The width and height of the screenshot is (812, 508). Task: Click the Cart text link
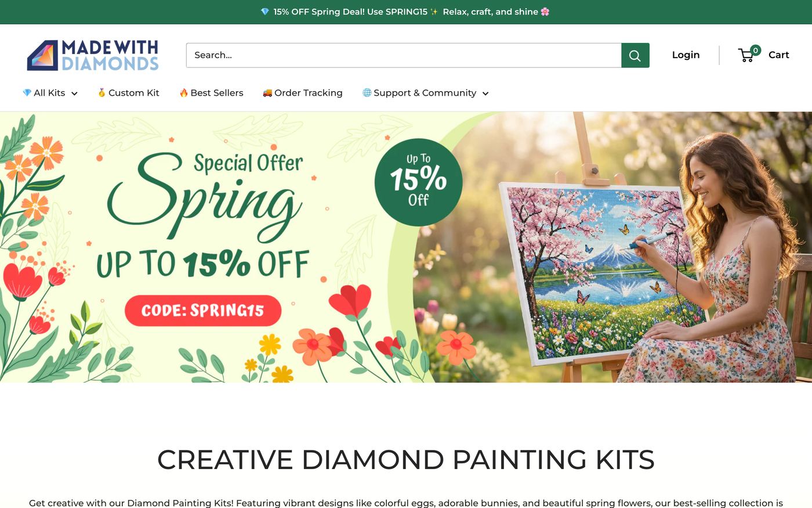tap(779, 55)
